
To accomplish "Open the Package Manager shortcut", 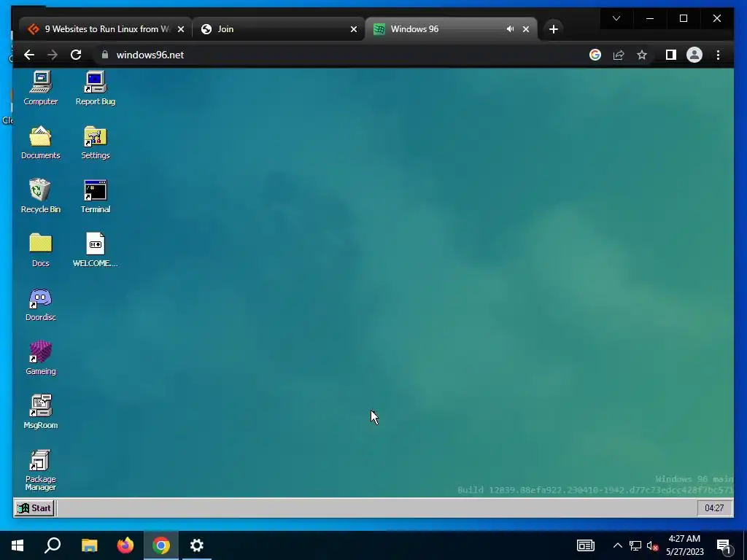I will (x=41, y=470).
